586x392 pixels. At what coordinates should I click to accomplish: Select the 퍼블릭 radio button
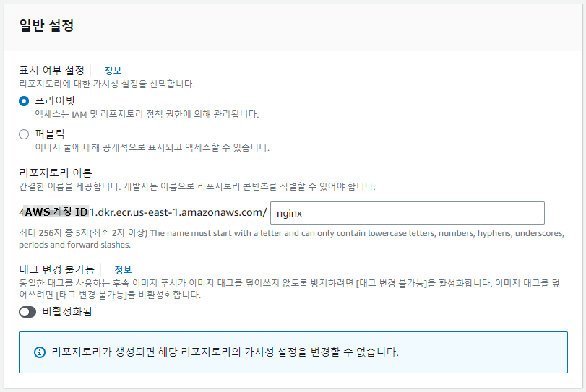24,134
